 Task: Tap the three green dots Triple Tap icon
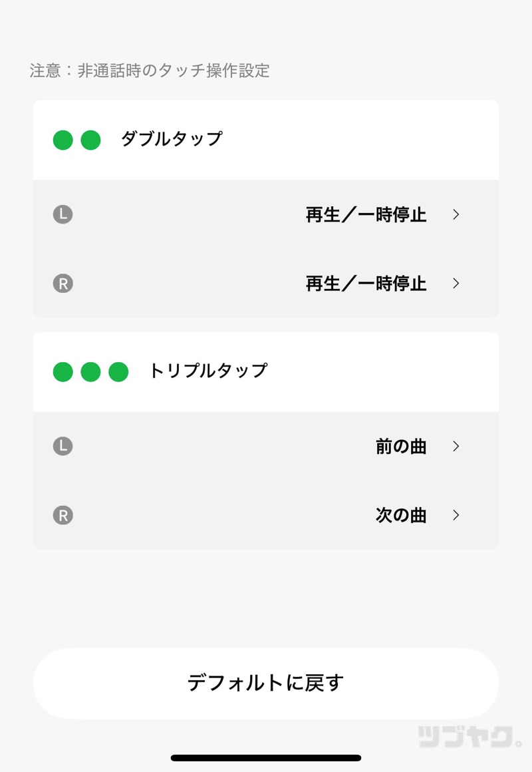[x=90, y=371]
